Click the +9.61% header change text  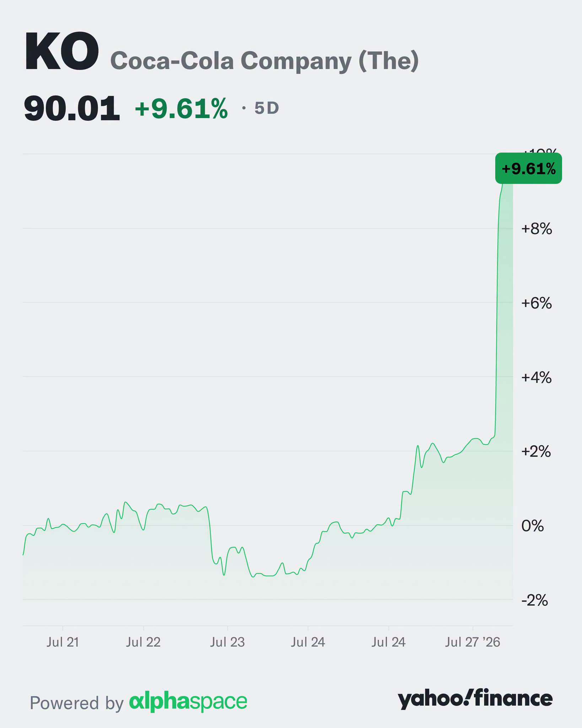tap(181, 108)
